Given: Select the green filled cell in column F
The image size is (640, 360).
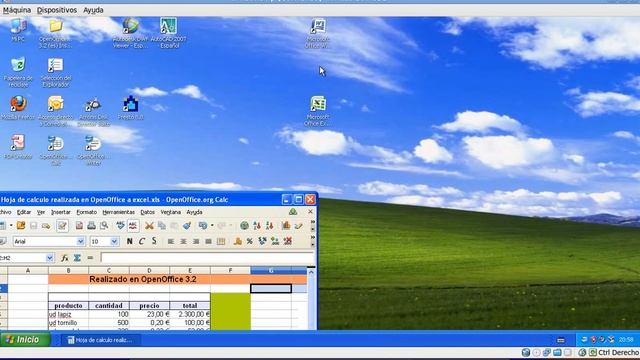Looking at the screenshot, I should click(x=230, y=311).
